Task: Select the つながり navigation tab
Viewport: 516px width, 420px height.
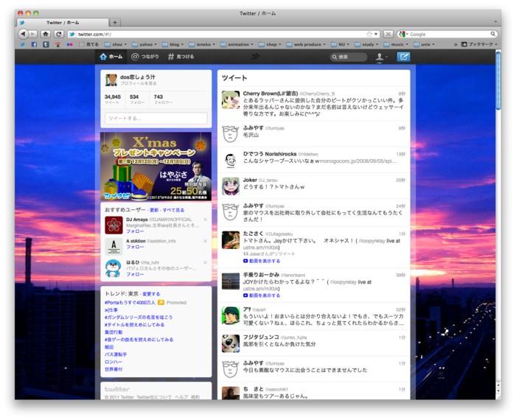Action: (x=145, y=57)
